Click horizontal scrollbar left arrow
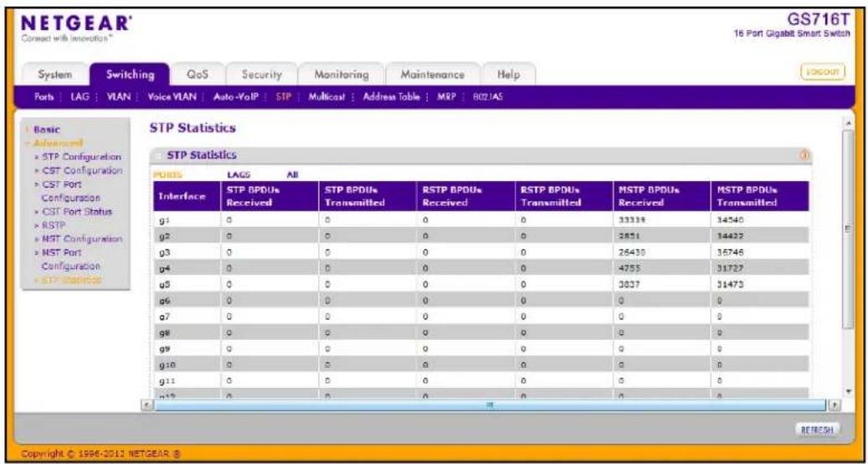The width and height of the screenshot is (868, 464). (145, 406)
